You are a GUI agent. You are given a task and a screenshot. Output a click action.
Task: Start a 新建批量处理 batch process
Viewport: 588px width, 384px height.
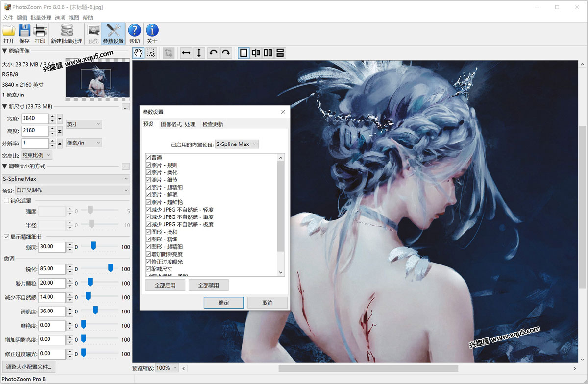tap(67, 34)
